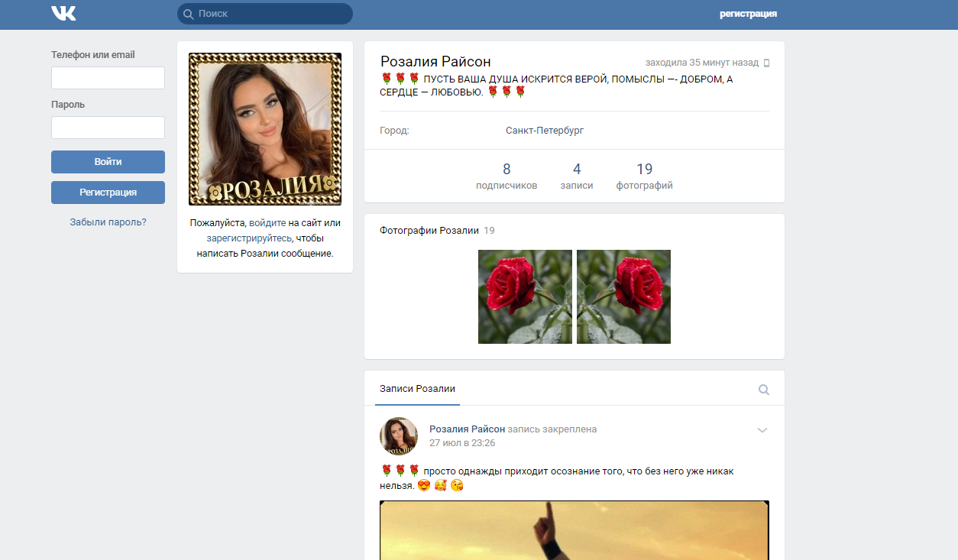Click the profile name Розалия Райсон heading
Viewport: 958px width, 560px height.
tap(435, 62)
